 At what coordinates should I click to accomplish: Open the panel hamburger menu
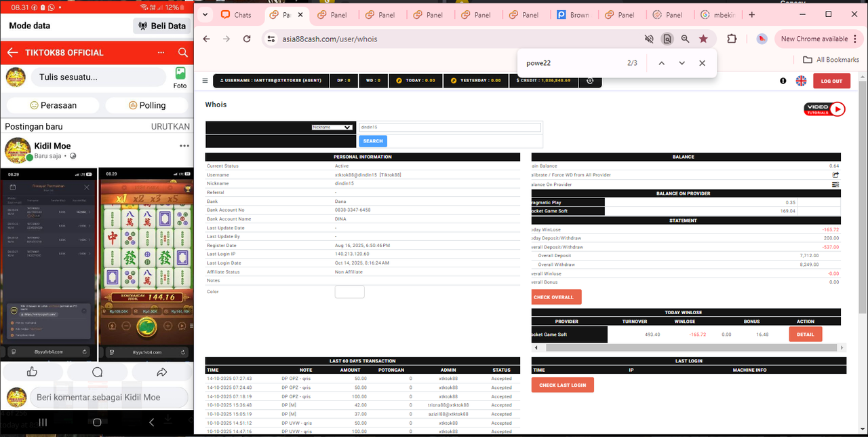pos(205,80)
